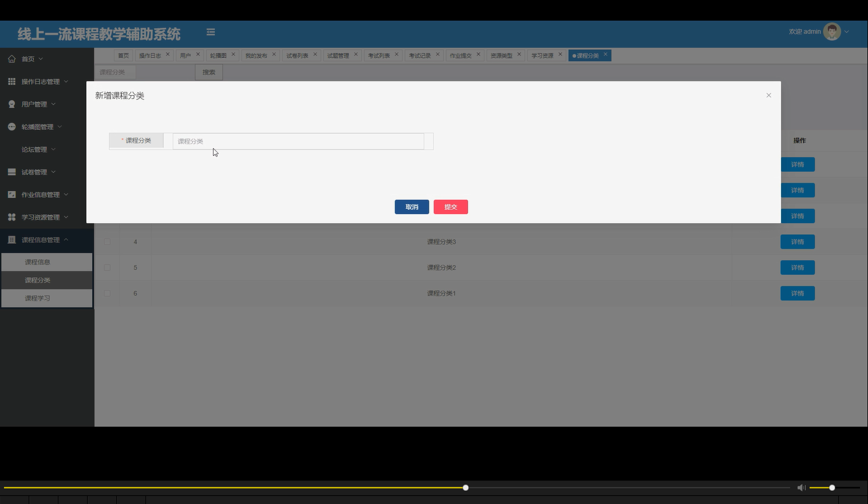Click the 首页 home icon in the sidebar
Screen dimensions: 868x504
(x=11, y=59)
